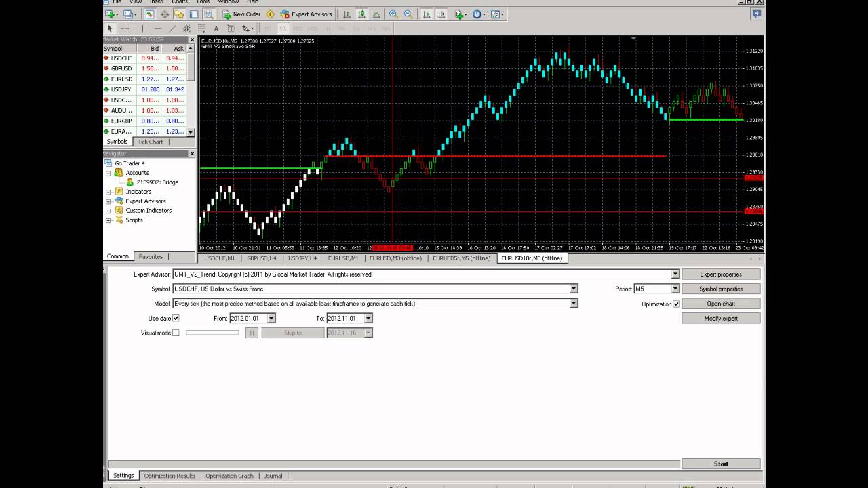The width and height of the screenshot is (868, 488).
Task: Toggle the Strategy Tester toolbar icon
Action: click(210, 14)
